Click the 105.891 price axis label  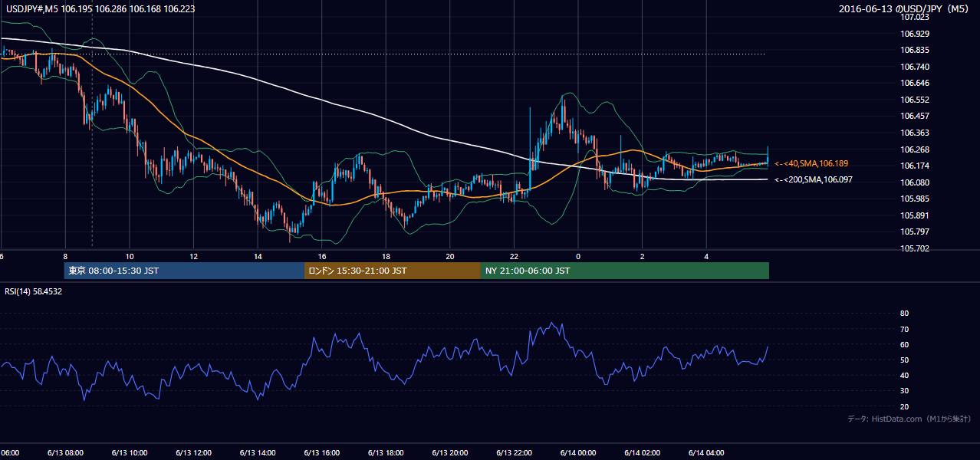coord(915,215)
